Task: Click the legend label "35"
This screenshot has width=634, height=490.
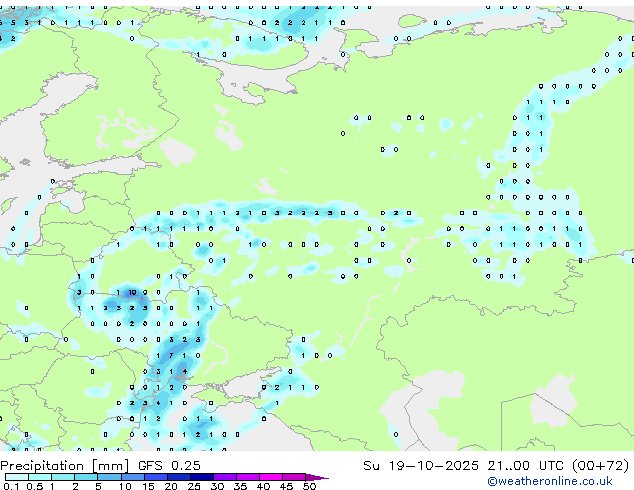Action: tap(240, 486)
